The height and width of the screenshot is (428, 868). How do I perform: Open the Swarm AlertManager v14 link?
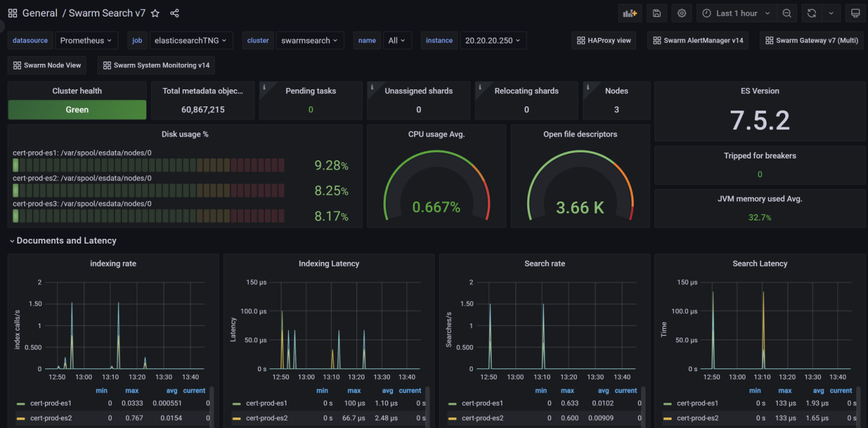click(x=698, y=41)
